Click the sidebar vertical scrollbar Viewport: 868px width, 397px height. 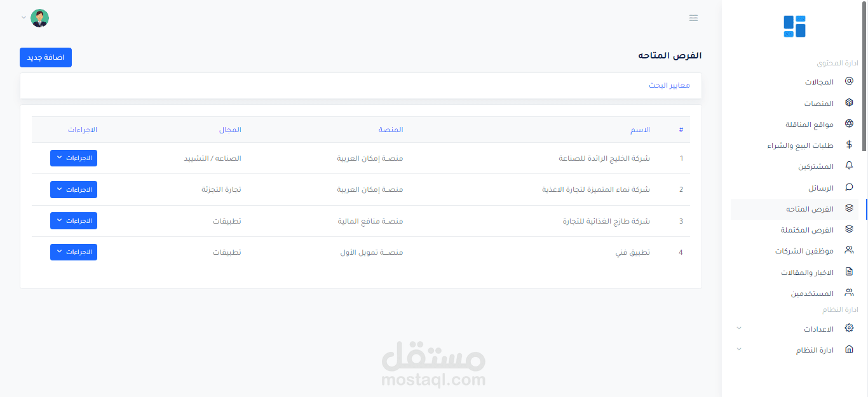pyautogui.click(x=865, y=76)
